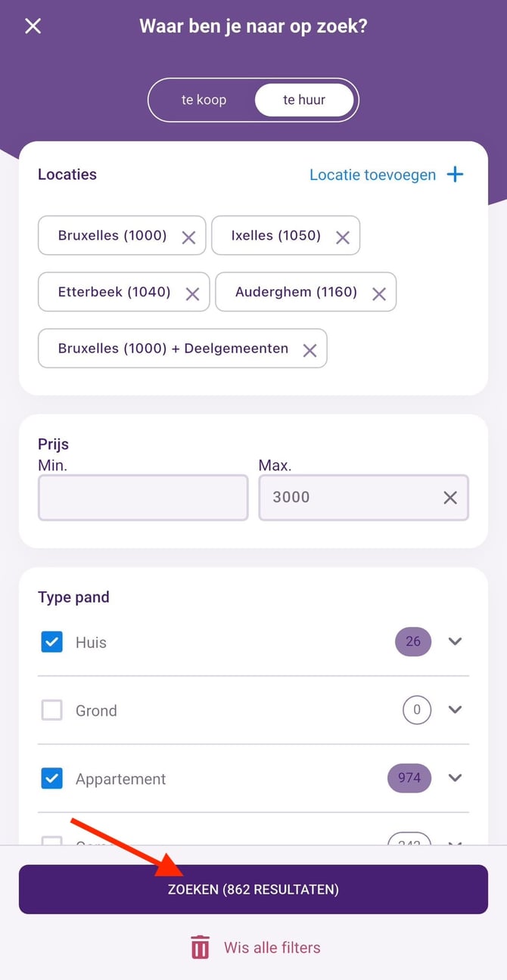The image size is (507, 980).
Task: Click the plus icon next to Locatie toevoegen
Action: click(x=455, y=174)
